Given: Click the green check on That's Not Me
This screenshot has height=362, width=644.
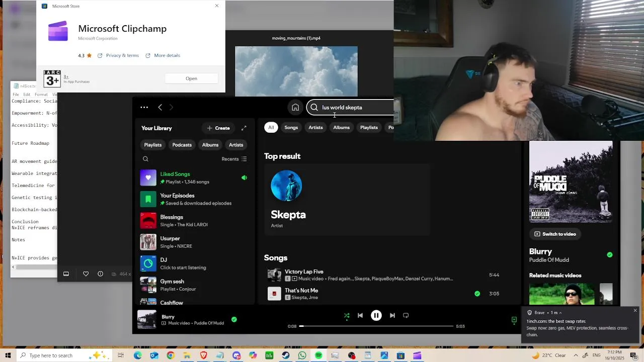Looking at the screenshot, I should coord(477,294).
